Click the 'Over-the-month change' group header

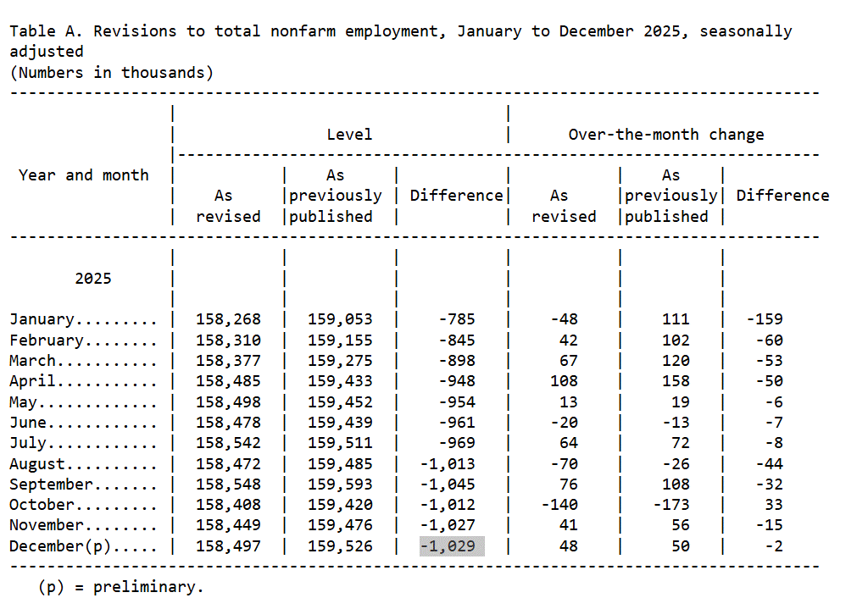[665, 135]
